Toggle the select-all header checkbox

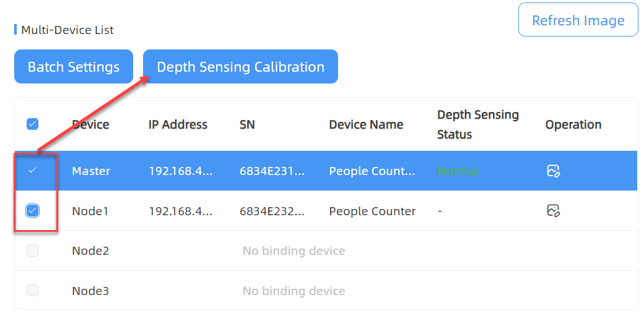point(32,124)
